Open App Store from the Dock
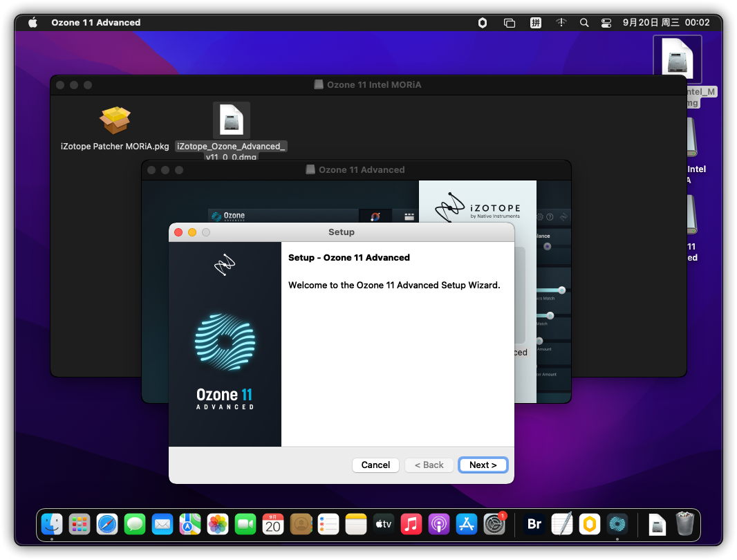 pyautogui.click(x=467, y=524)
